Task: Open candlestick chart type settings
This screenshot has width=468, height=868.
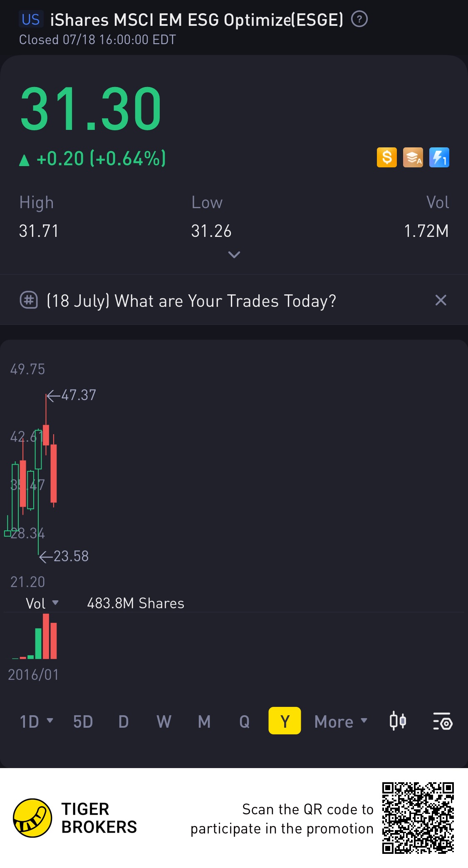Action: pos(398,721)
